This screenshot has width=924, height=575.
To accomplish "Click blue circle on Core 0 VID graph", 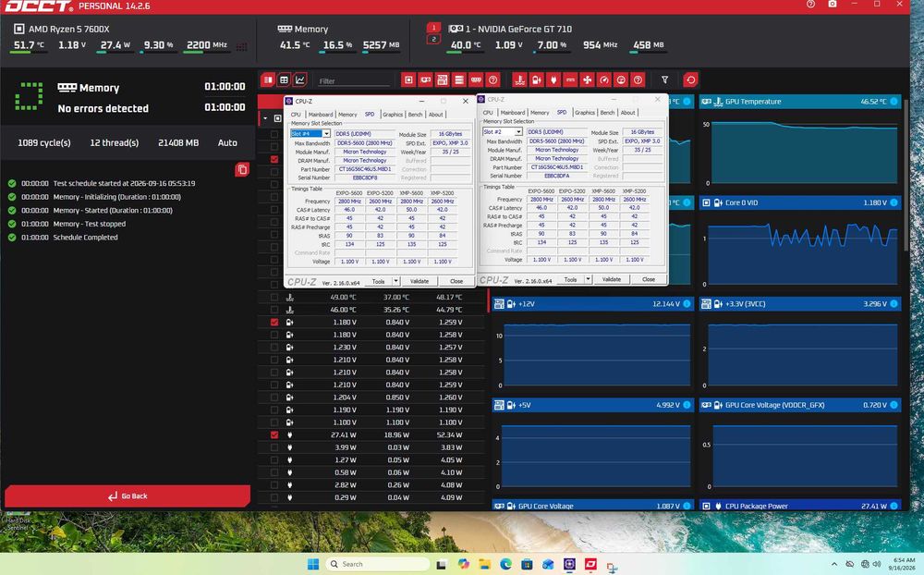I will point(894,202).
